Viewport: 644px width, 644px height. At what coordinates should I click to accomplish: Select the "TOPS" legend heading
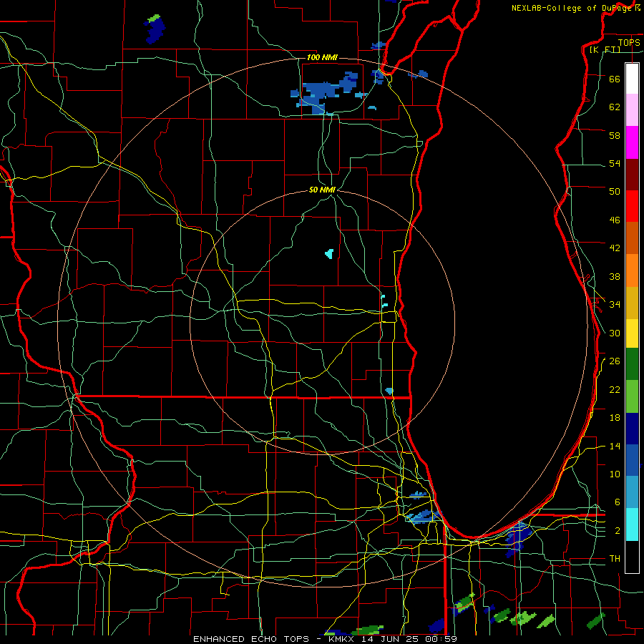tap(629, 42)
